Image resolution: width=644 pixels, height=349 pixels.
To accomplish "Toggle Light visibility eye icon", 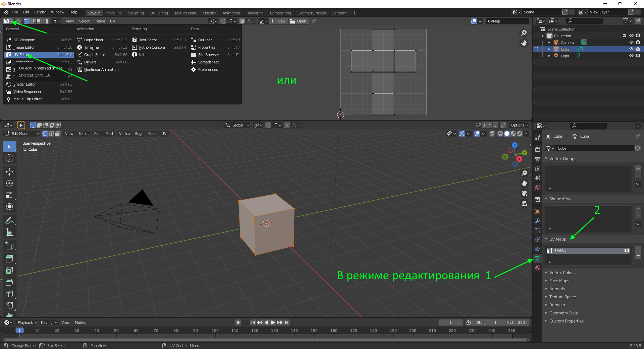I will tap(631, 56).
